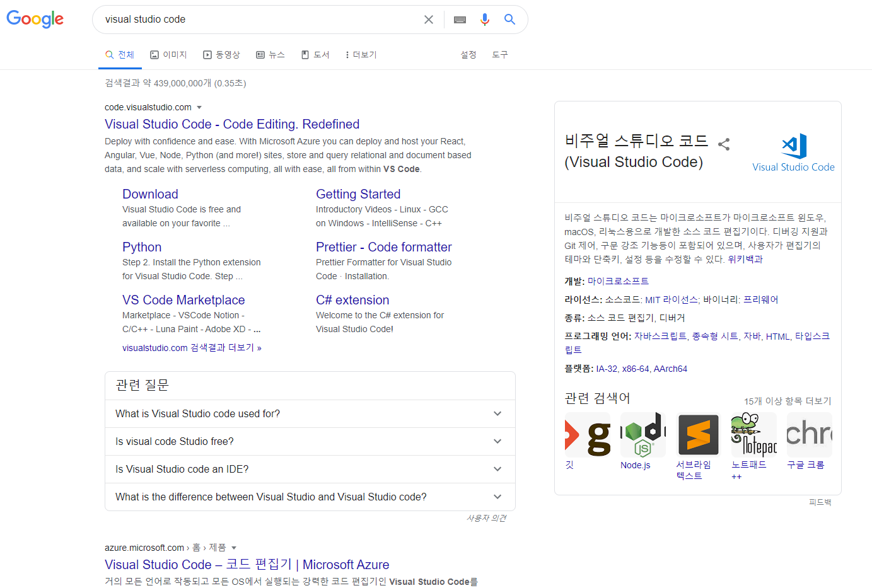Viewport: 872px width, 588px height.
Task: Open the 자바 language link
Action: pyautogui.click(x=752, y=337)
